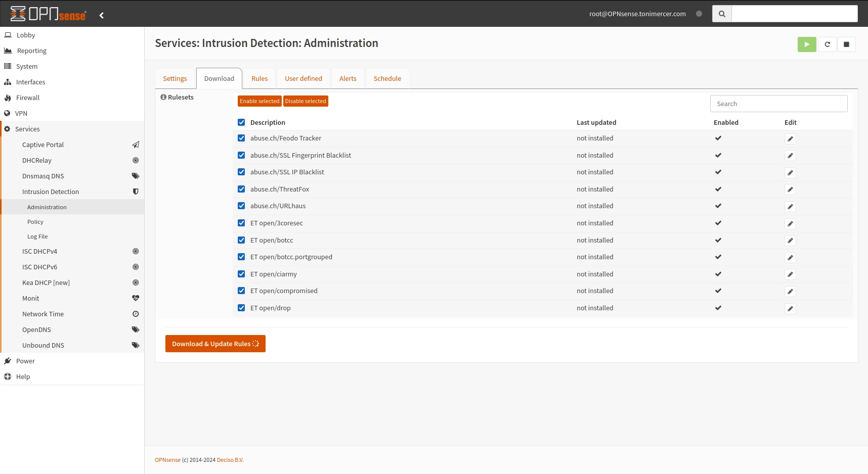868x474 pixels.
Task: Click the Captive Portal paper-plane icon
Action: (x=136, y=145)
